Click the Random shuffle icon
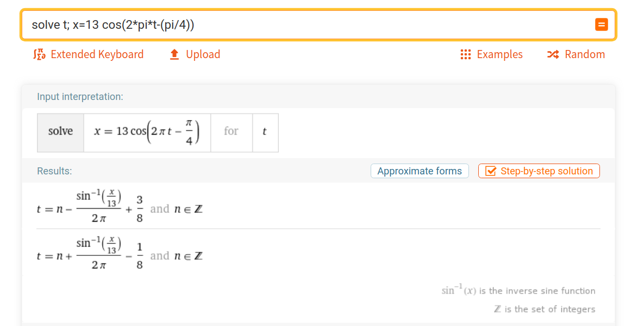The image size is (644, 326). tap(553, 54)
